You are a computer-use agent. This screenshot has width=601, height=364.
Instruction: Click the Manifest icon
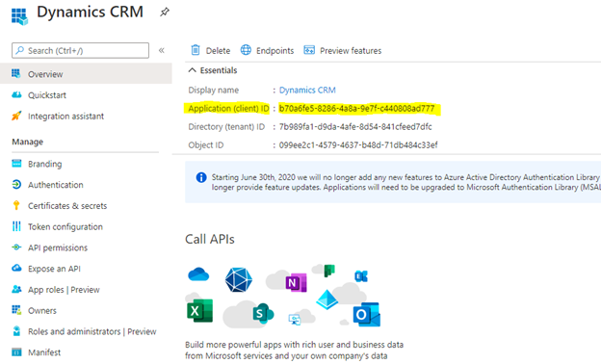point(16,352)
